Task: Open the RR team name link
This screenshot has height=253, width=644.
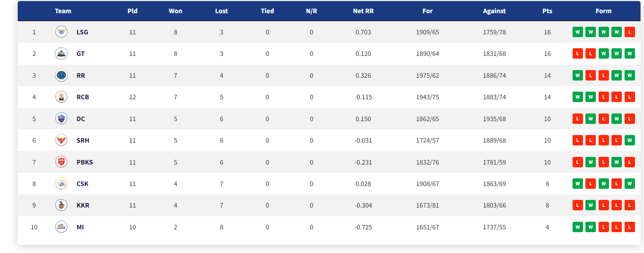Action: point(81,75)
